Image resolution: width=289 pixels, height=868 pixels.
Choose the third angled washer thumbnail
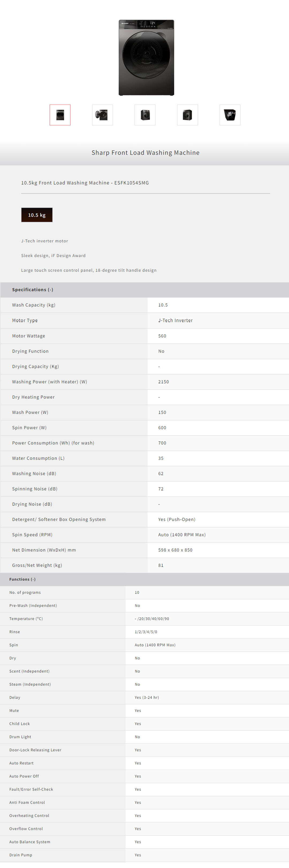145,115
